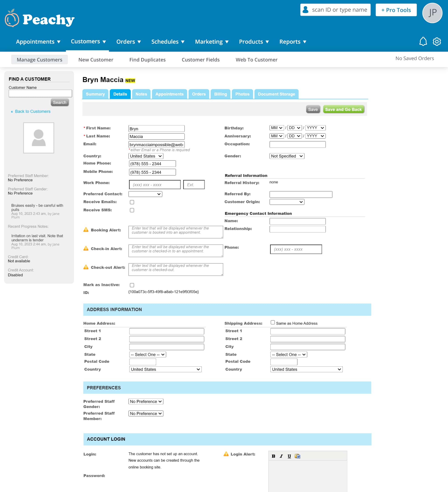
Task: Switch to the Billing tab
Action: pos(220,94)
